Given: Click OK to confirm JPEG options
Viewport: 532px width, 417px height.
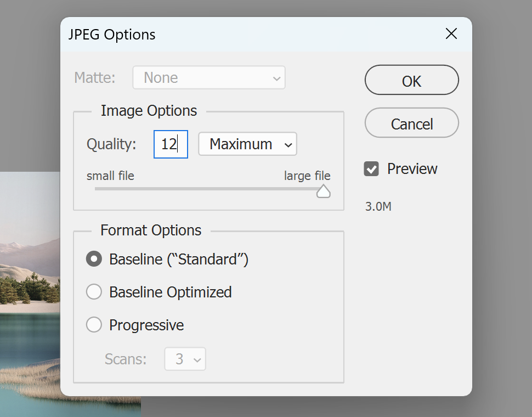Looking at the screenshot, I should click(411, 80).
